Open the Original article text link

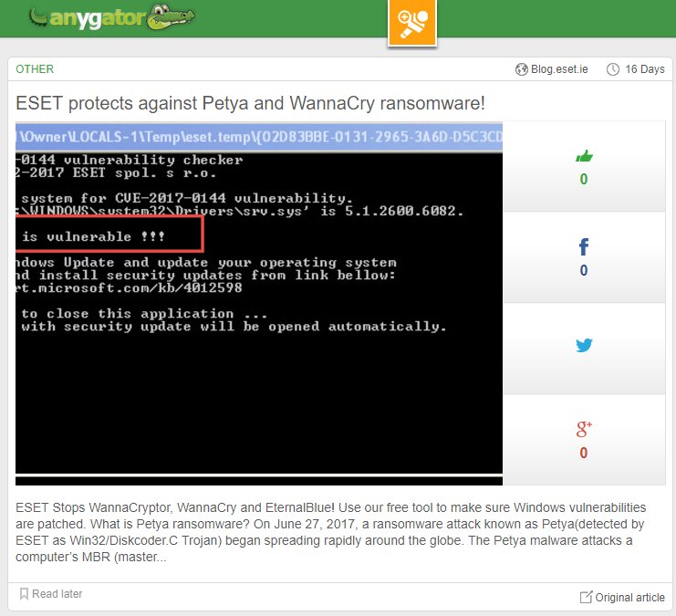pos(629,597)
